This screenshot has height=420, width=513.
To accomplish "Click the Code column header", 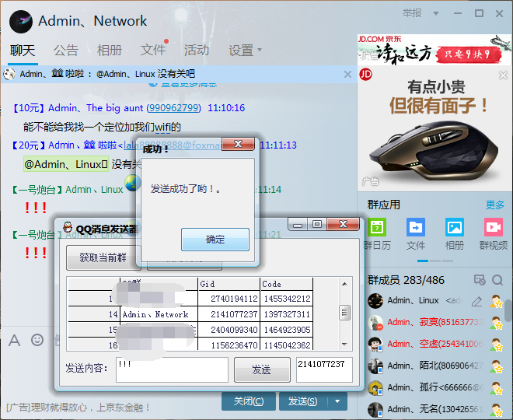I will pyautogui.click(x=287, y=284).
